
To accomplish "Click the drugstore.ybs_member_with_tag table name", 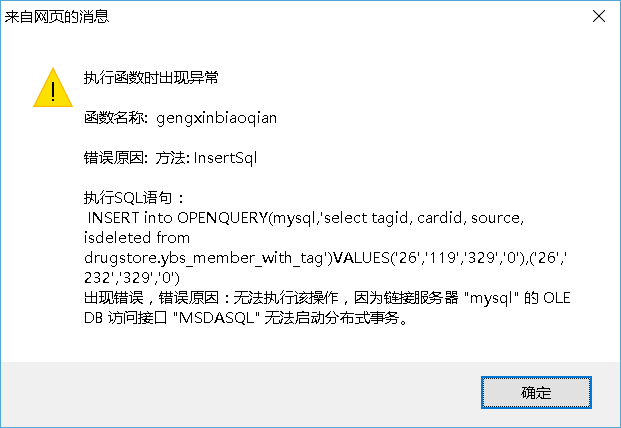I will click(x=205, y=258).
